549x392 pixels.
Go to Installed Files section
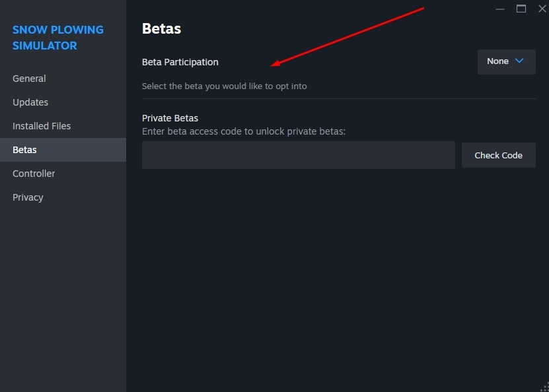(42, 126)
